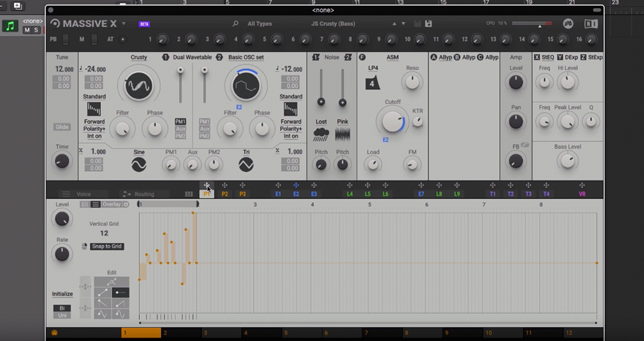Open the Voice tab
This screenshot has width=644, height=341.
[84, 194]
